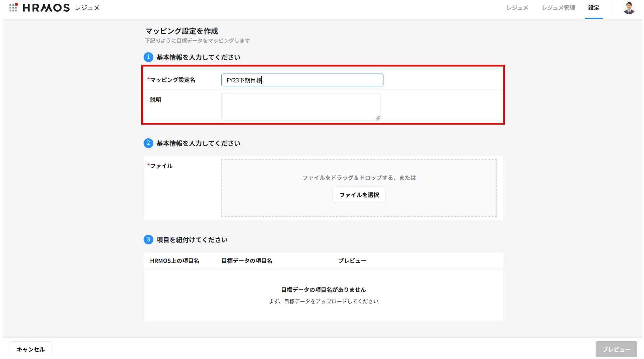Click the step 3 number badge

pos(148,239)
